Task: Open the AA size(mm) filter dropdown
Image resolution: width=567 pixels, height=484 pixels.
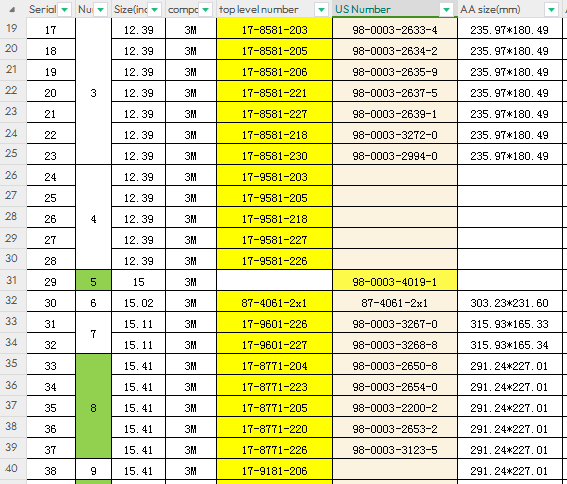Action: point(552,10)
